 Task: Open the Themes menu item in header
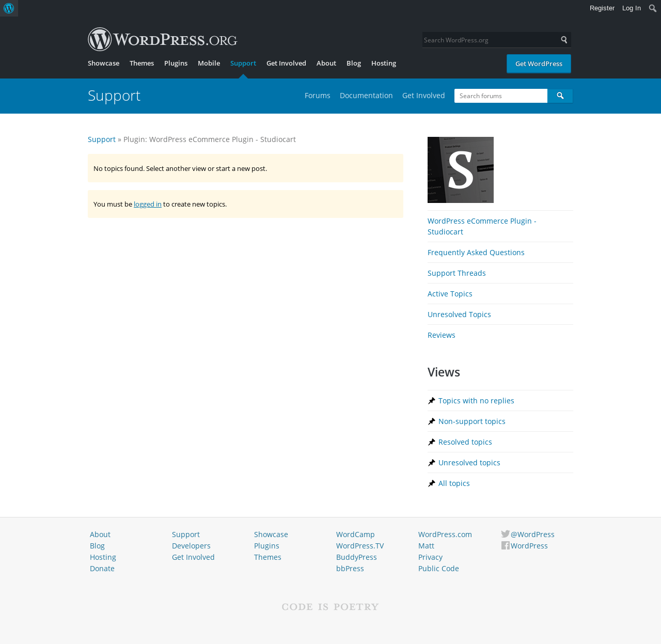pyautogui.click(x=141, y=63)
